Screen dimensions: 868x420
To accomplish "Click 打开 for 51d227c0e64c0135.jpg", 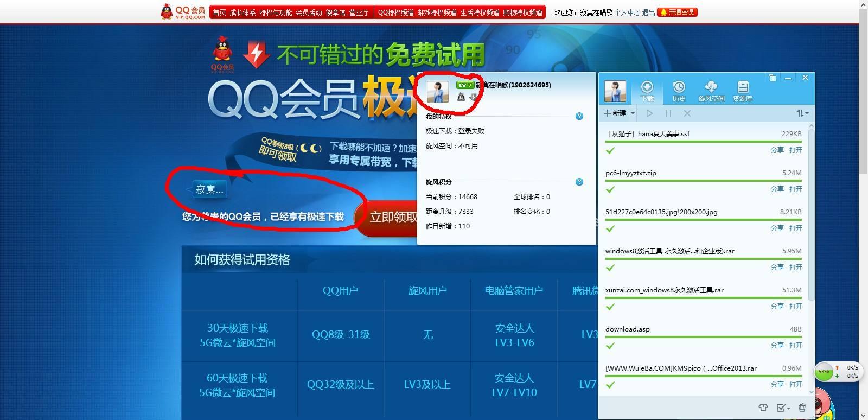I will click(795, 228).
